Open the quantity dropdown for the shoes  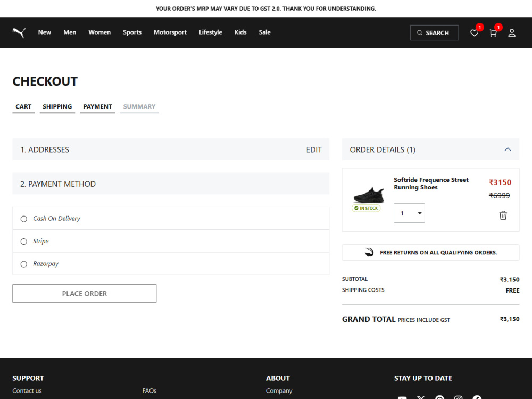pos(409,213)
